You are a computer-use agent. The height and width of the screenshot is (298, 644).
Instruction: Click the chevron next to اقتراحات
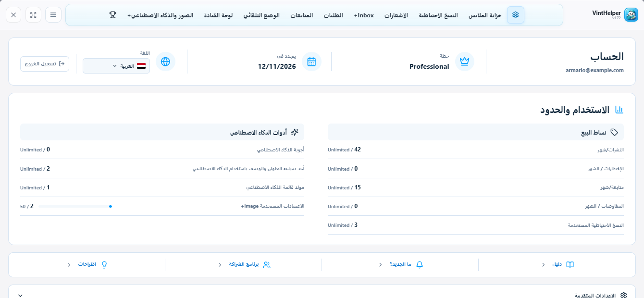pyautogui.click(x=69, y=265)
